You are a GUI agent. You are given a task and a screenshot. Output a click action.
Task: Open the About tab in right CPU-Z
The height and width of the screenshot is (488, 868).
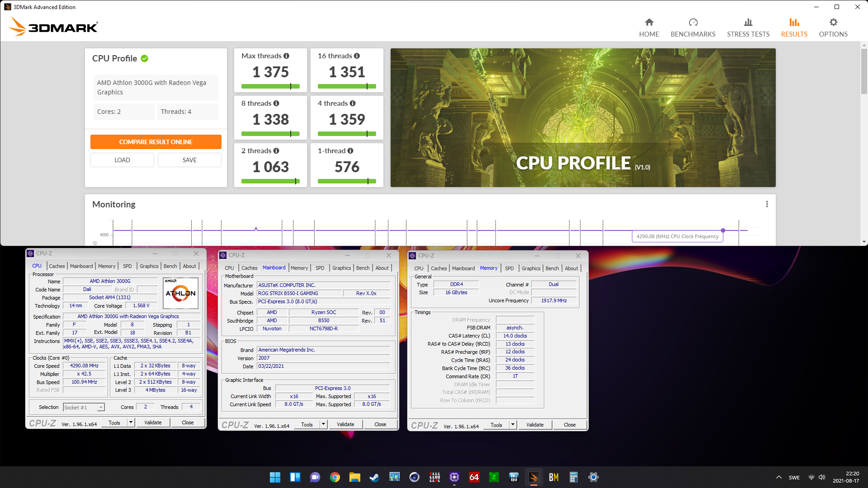pyautogui.click(x=571, y=268)
